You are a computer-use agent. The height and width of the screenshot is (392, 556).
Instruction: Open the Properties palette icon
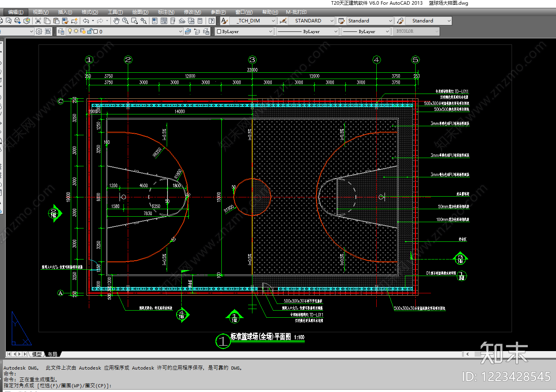[x=155, y=20]
